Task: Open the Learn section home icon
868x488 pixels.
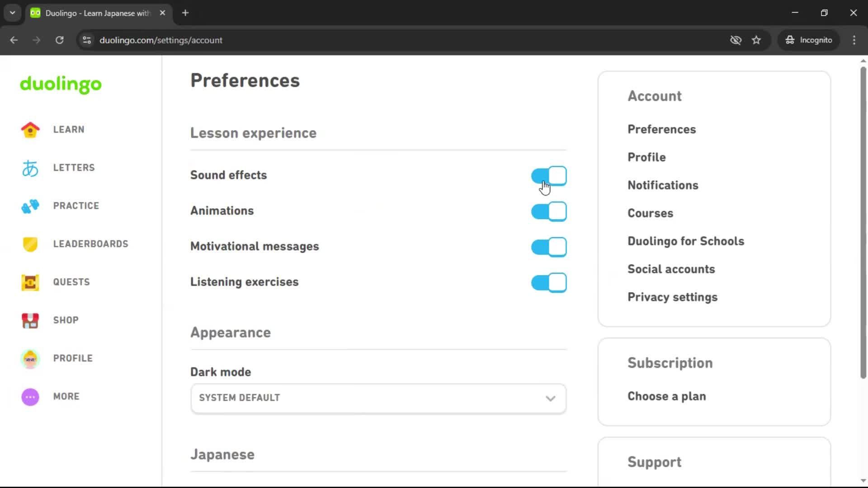Action: point(30,130)
